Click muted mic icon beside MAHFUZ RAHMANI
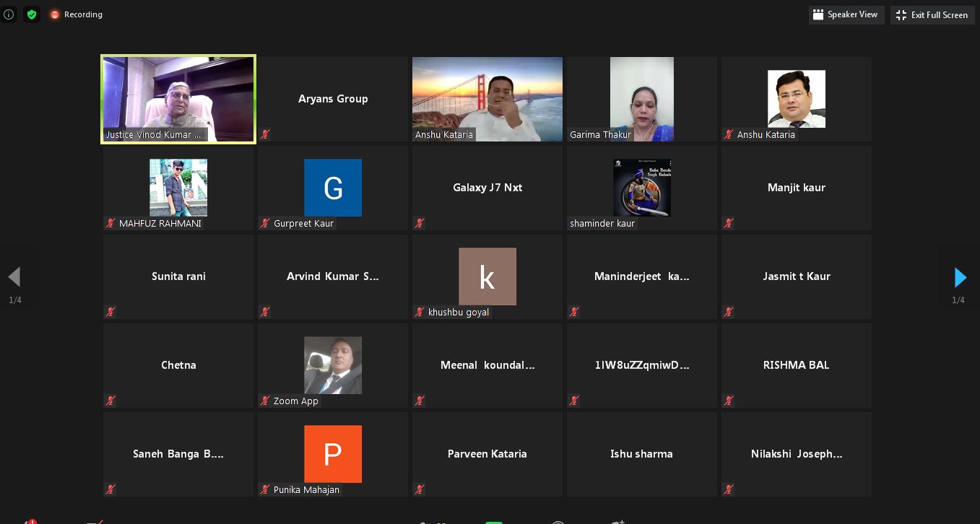980x524 pixels. [111, 223]
